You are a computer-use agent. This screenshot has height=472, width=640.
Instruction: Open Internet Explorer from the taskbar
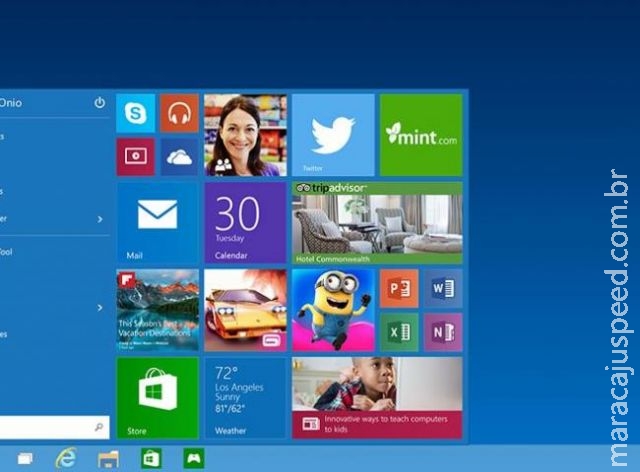coord(66,458)
